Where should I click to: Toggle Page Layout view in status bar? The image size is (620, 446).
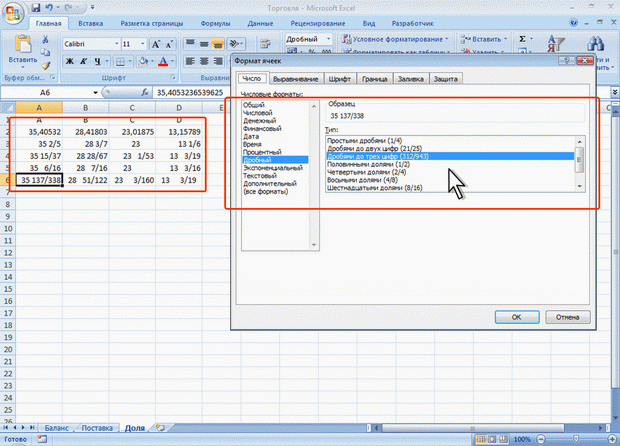[492, 439]
